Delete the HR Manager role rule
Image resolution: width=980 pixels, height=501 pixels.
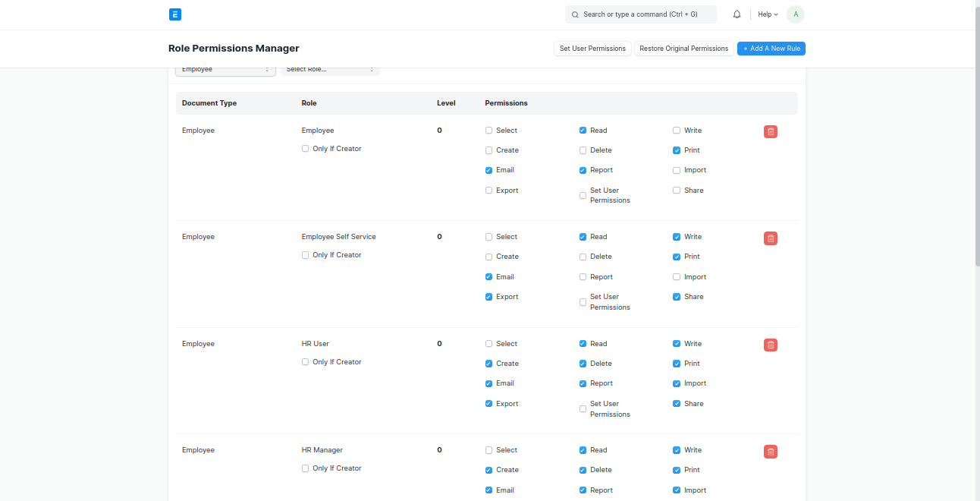[771, 452]
